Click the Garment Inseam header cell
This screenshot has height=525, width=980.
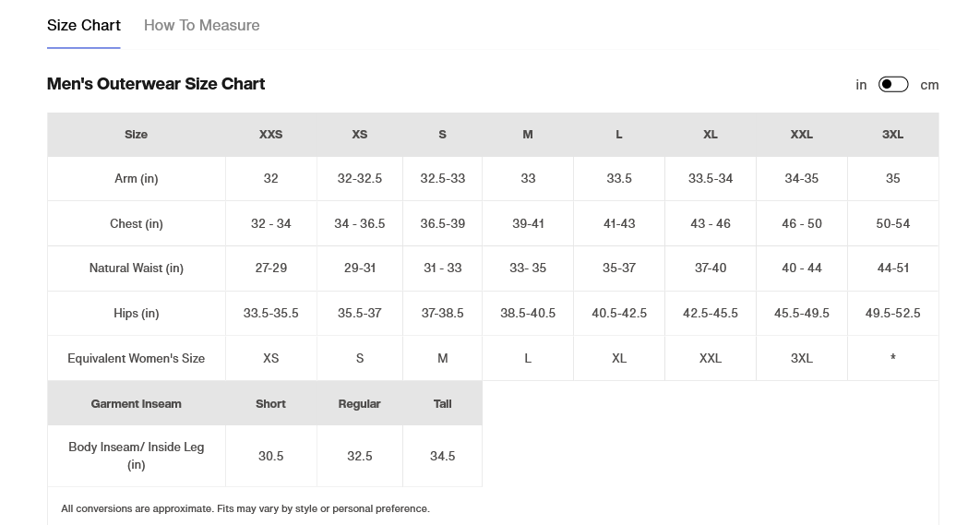click(x=137, y=403)
